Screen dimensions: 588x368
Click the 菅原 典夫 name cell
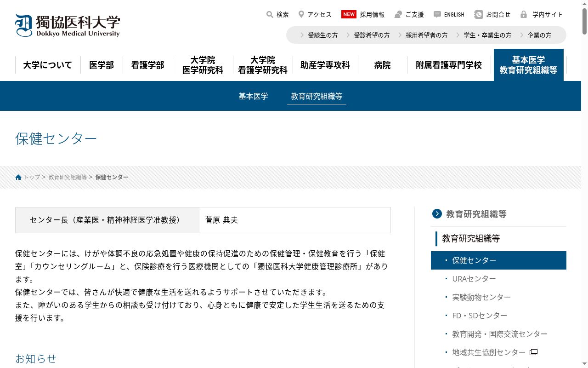click(294, 220)
